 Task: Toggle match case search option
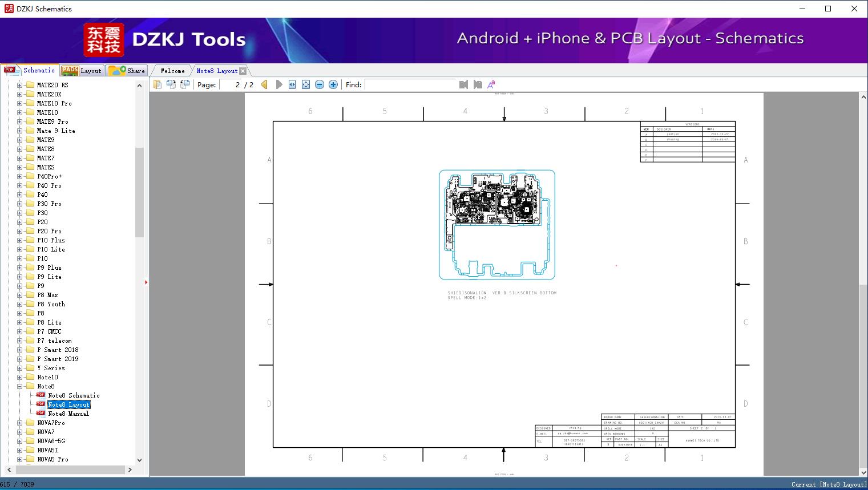click(x=491, y=84)
